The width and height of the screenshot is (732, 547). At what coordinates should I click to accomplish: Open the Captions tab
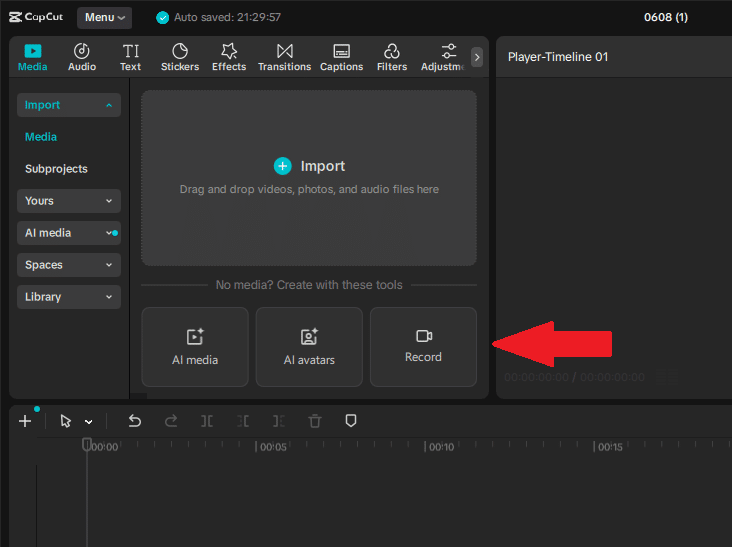pos(341,57)
